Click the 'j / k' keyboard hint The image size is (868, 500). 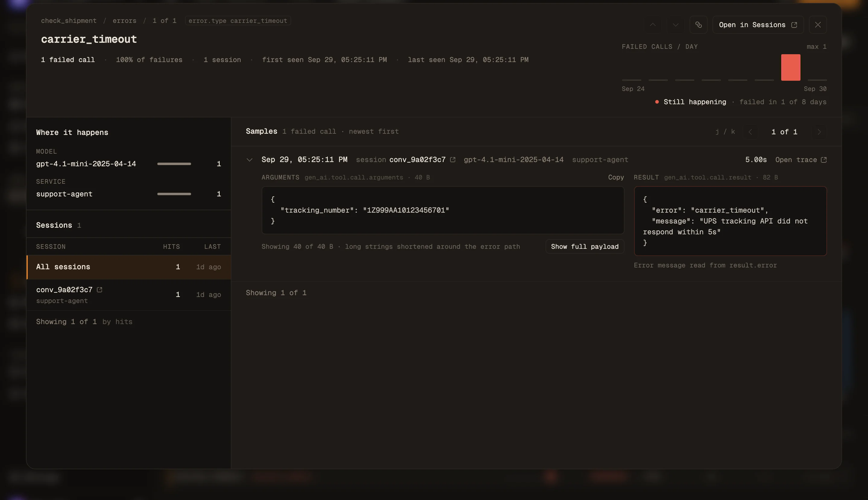(725, 132)
